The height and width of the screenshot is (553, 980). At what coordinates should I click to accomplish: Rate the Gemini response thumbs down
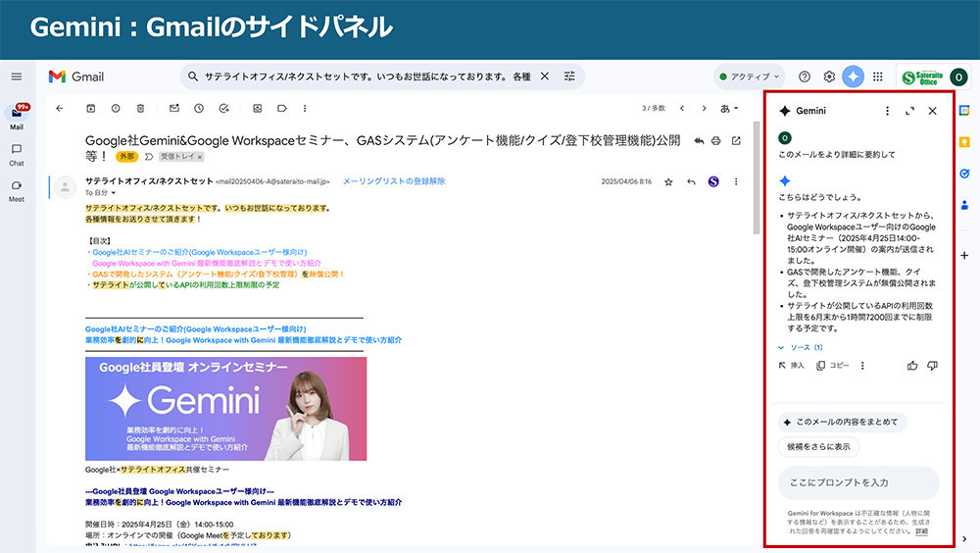click(x=932, y=366)
